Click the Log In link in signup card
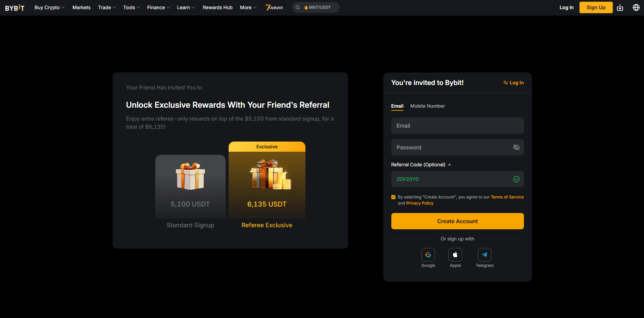Screen dimensions: 644x318 pos(513,83)
